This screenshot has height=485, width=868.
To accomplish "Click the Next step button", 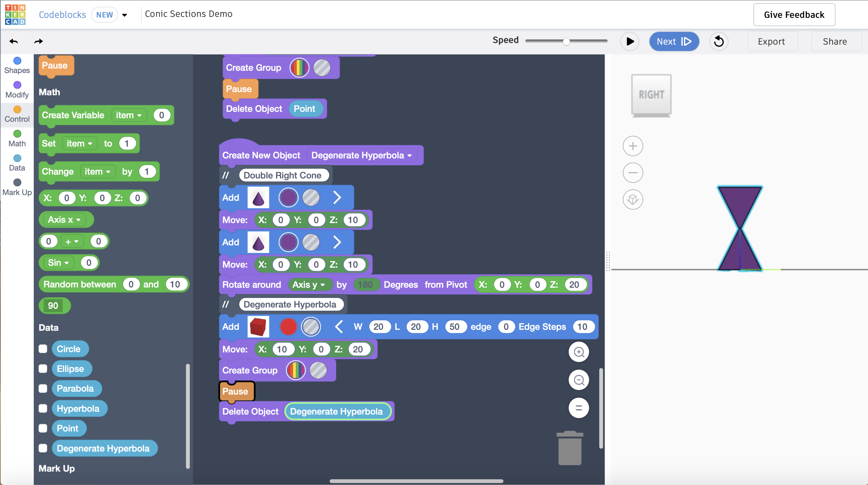I will pos(674,41).
